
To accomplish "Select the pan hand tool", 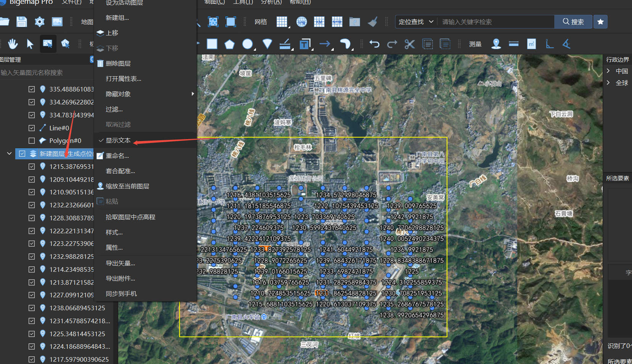I will [13, 44].
